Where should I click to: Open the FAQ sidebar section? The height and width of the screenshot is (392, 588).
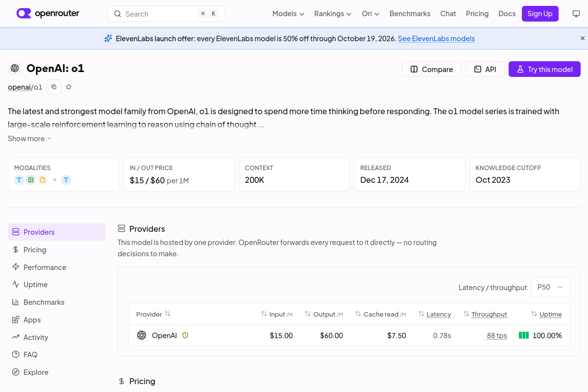pyautogui.click(x=57, y=355)
